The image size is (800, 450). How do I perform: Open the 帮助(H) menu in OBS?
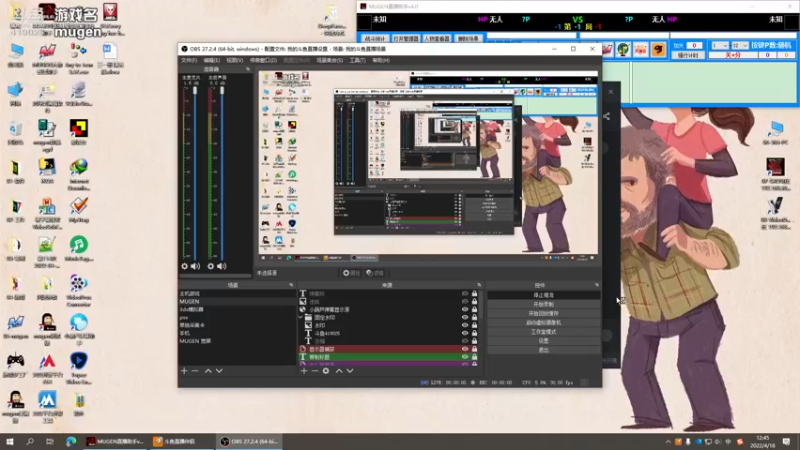click(x=381, y=60)
